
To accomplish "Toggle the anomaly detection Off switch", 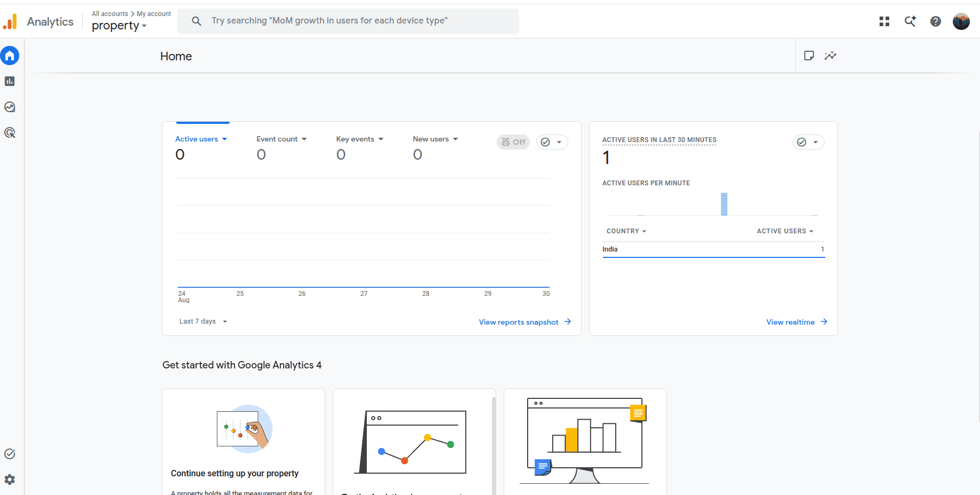I will pyautogui.click(x=513, y=142).
